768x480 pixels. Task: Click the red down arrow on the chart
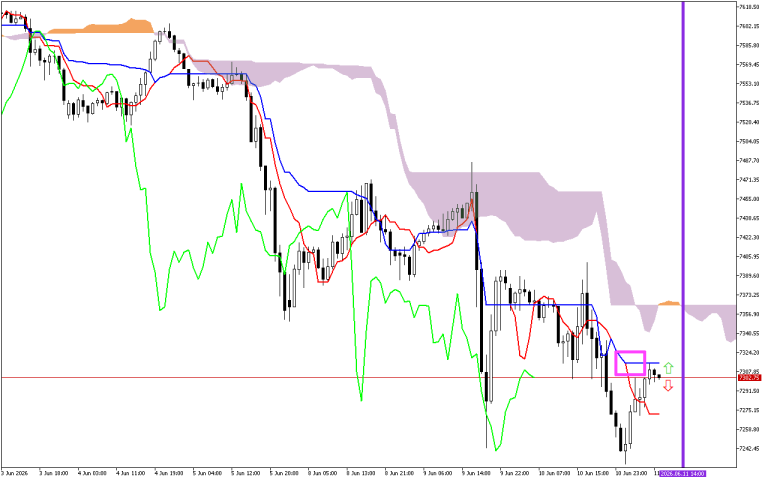[668, 386]
